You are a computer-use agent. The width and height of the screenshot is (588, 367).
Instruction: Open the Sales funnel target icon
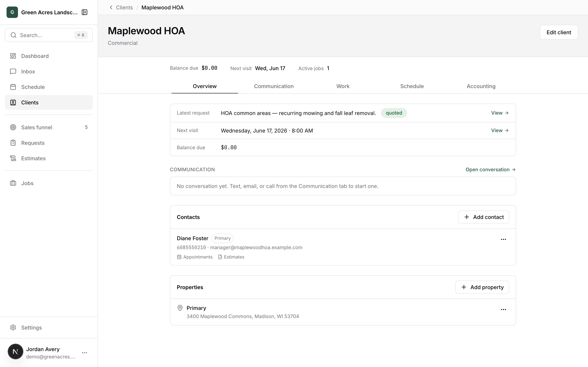(13, 127)
